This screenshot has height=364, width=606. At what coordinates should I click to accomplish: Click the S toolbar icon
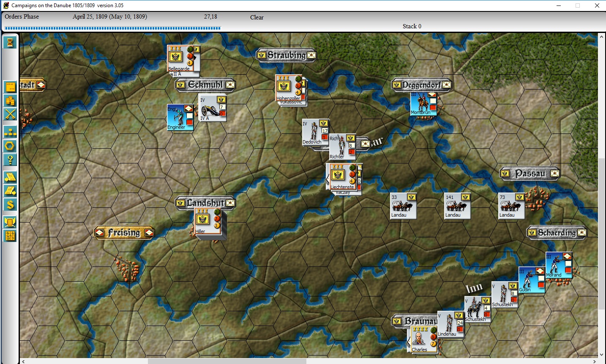(10, 205)
